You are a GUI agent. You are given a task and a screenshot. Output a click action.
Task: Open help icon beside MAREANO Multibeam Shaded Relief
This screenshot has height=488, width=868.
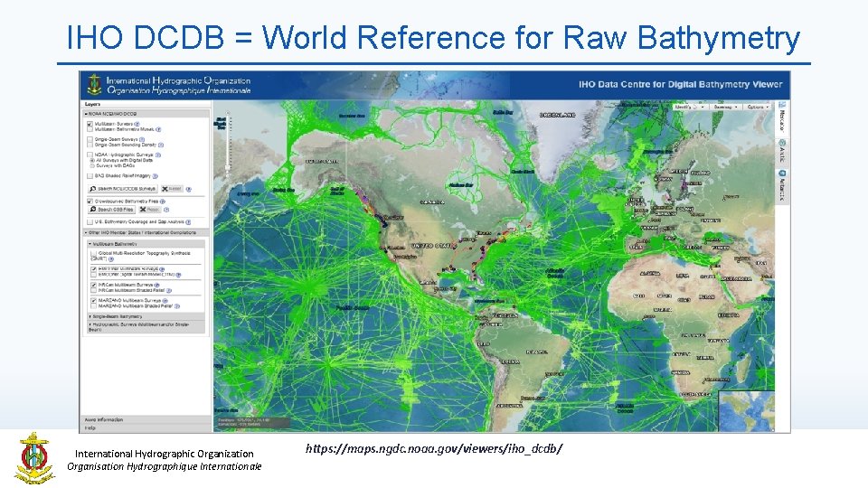177,306
